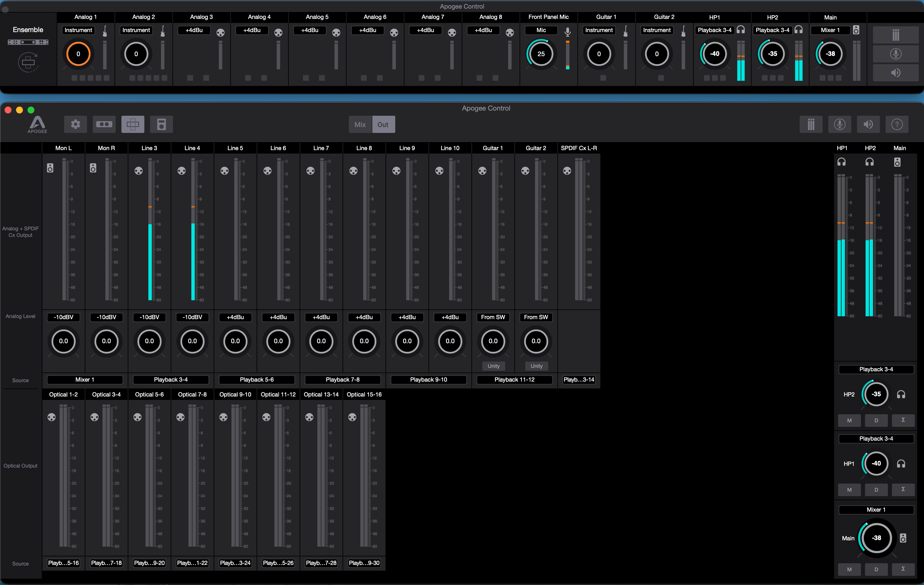This screenshot has width=924, height=585.
Task: Click the speaker icon on Mon L channel
Action: tap(50, 168)
